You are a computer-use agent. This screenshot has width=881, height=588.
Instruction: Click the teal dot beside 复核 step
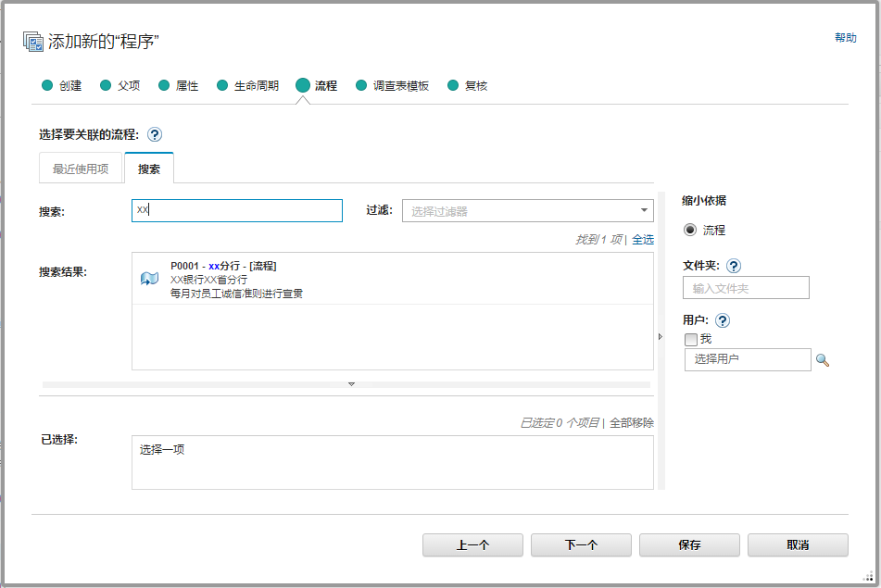[451, 84]
